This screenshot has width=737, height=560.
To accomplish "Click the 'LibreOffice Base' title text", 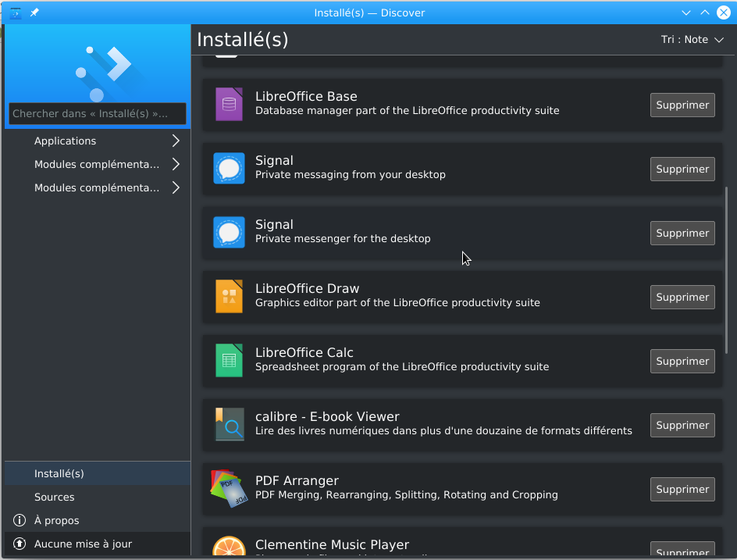I will coord(306,96).
